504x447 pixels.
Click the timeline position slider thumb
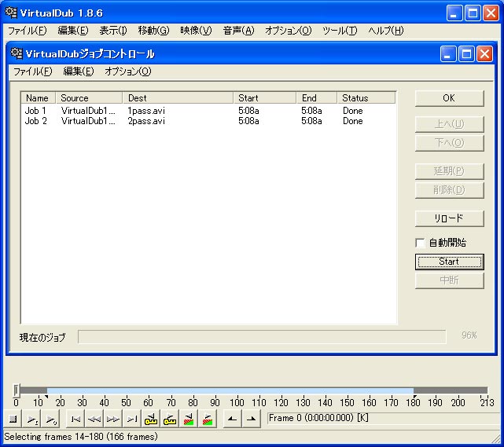tap(16, 390)
